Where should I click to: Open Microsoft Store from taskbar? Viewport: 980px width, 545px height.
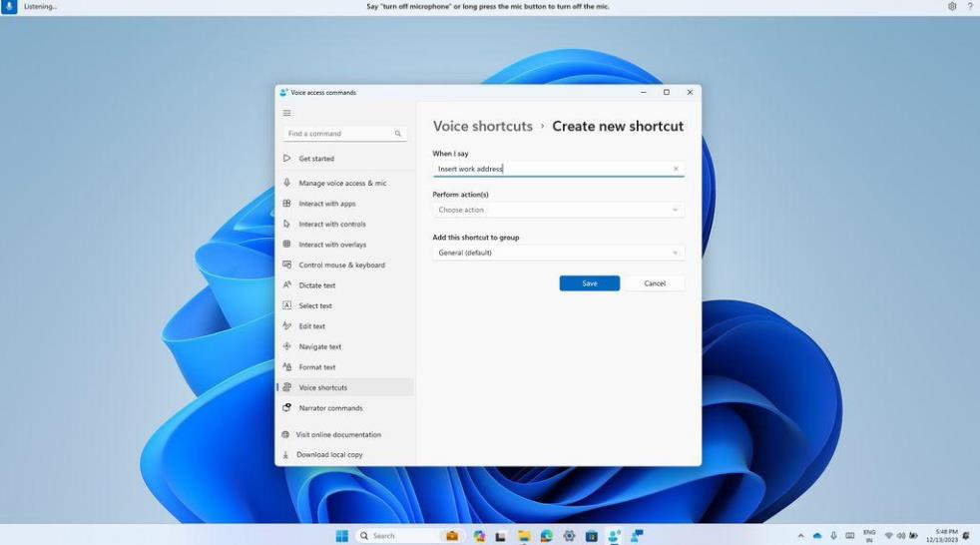[591, 536]
